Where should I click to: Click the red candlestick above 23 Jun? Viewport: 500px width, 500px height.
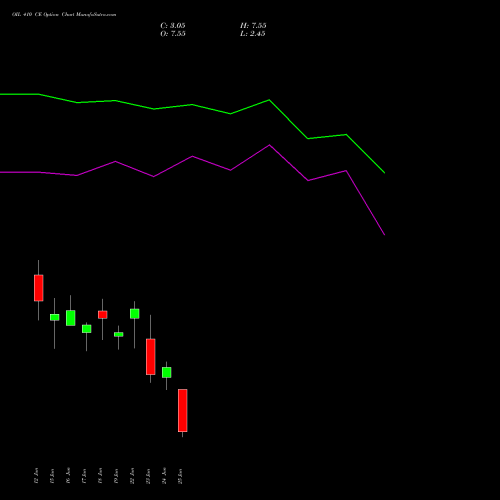coord(151,357)
